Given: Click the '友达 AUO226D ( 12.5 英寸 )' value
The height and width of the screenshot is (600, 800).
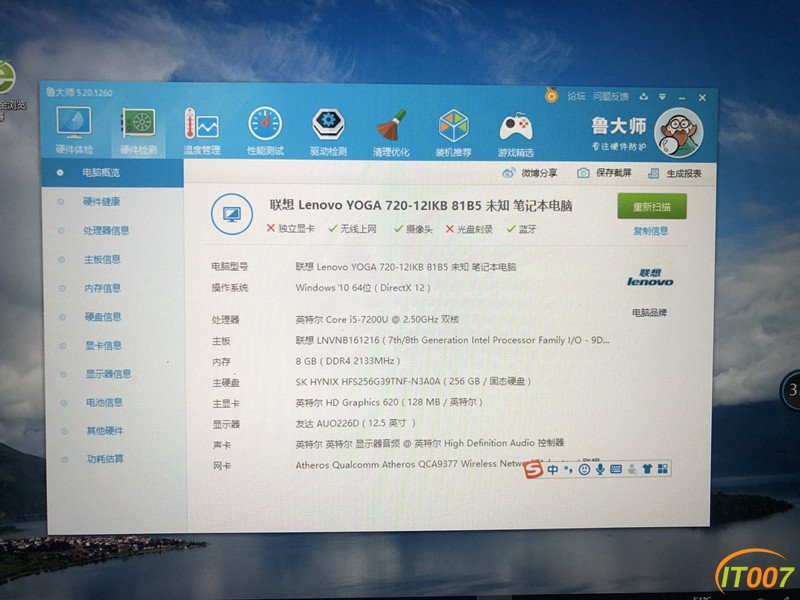Looking at the screenshot, I should tap(355, 423).
